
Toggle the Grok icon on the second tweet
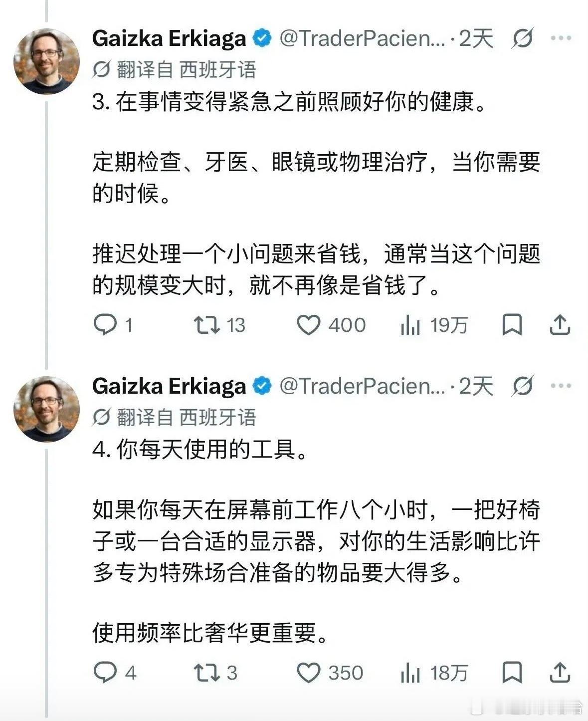tap(523, 386)
